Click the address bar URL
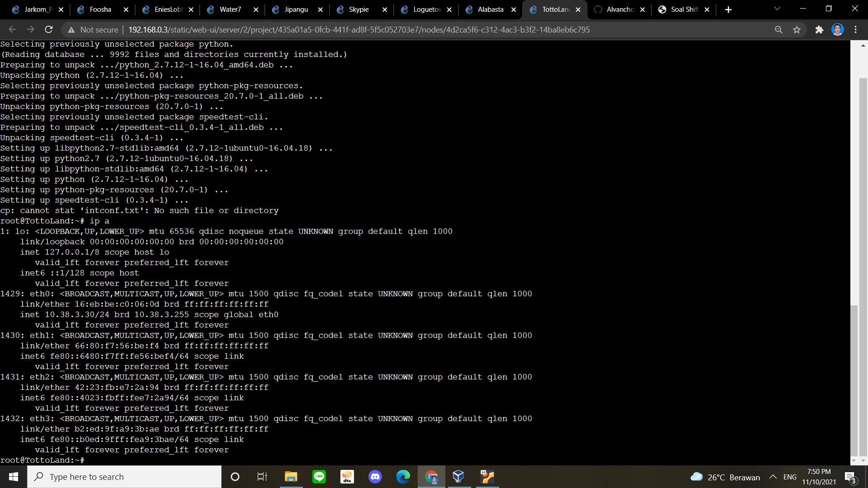The image size is (868, 488). (359, 30)
